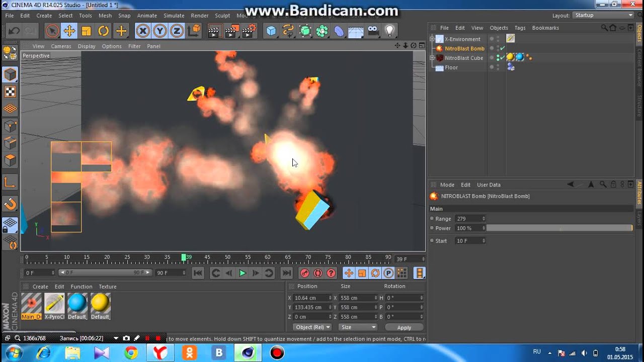Click the timeline preview range bar
The height and width of the screenshot is (362, 644).
pos(105,273)
